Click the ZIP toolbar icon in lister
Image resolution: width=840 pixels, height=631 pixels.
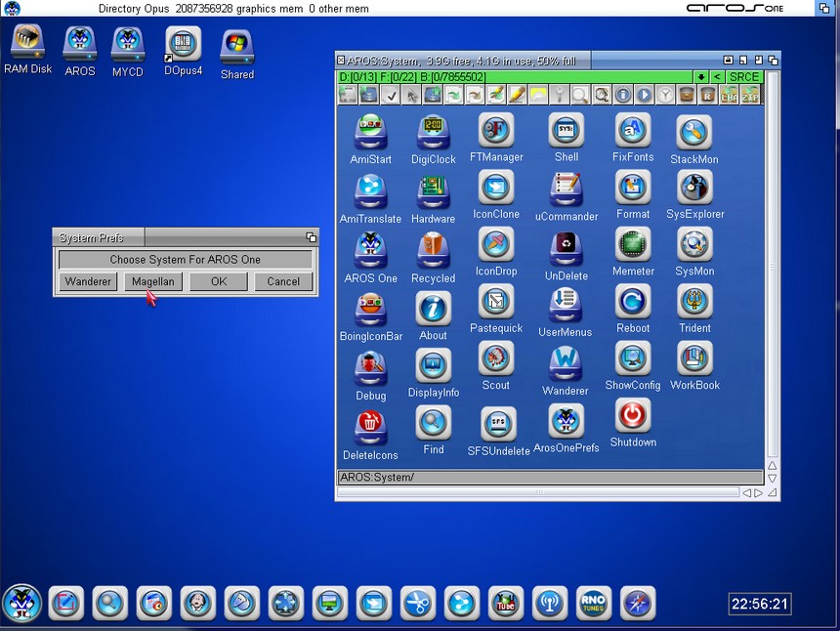click(x=750, y=95)
